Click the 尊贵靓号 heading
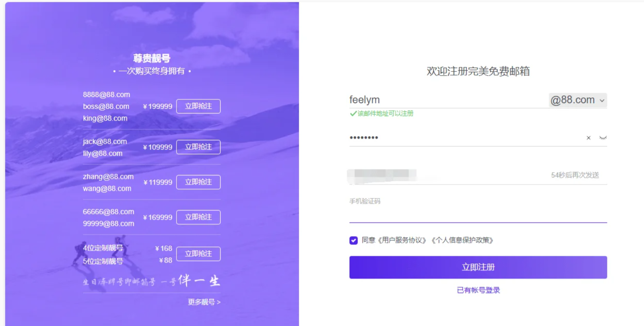 (x=152, y=58)
